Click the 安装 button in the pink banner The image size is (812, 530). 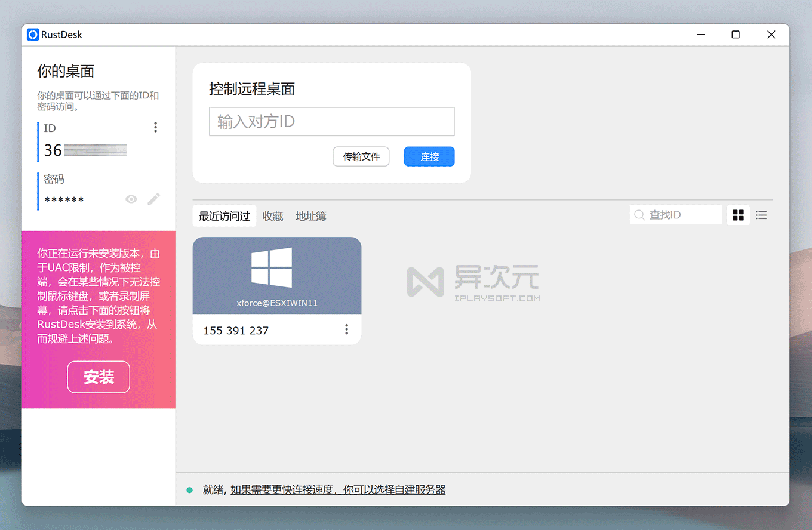[98, 377]
